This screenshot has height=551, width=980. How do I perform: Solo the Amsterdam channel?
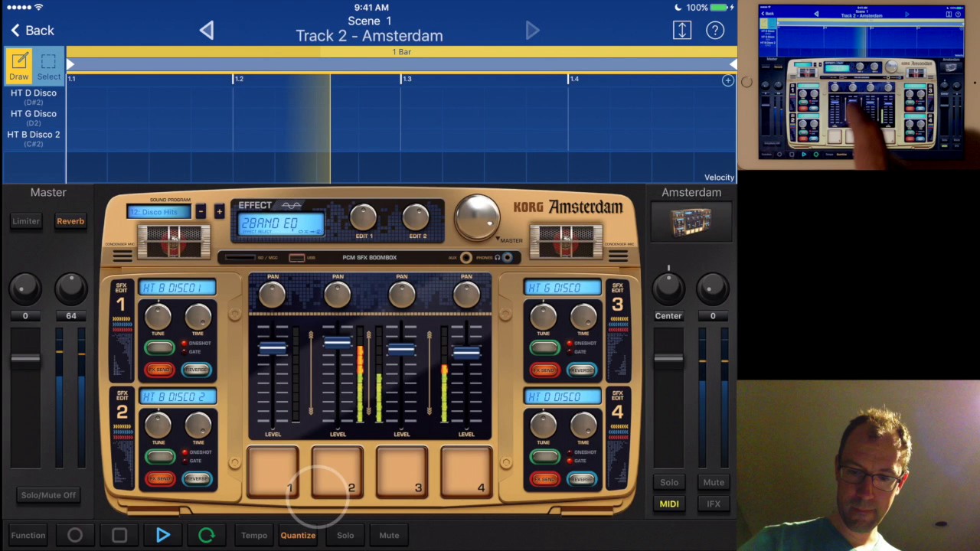(669, 483)
